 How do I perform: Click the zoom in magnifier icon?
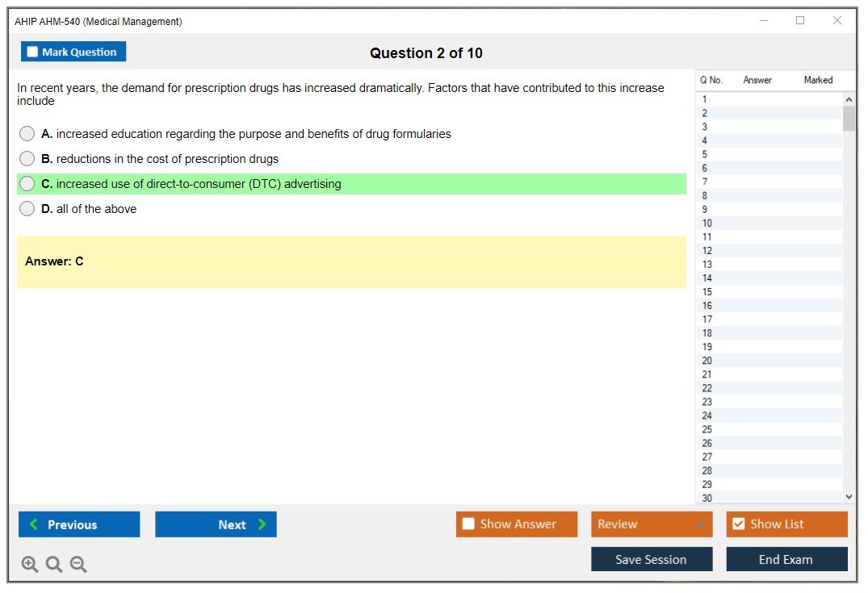tap(30, 565)
